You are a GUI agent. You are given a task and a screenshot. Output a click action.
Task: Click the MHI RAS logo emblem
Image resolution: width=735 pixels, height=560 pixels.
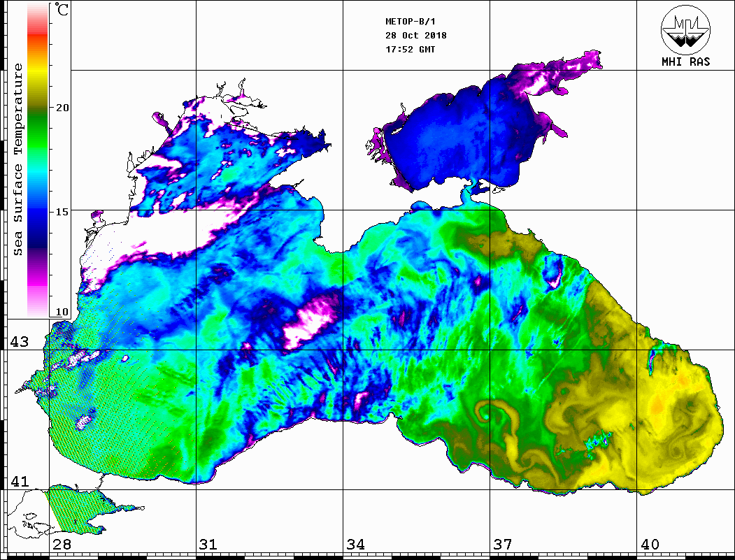[686, 29]
